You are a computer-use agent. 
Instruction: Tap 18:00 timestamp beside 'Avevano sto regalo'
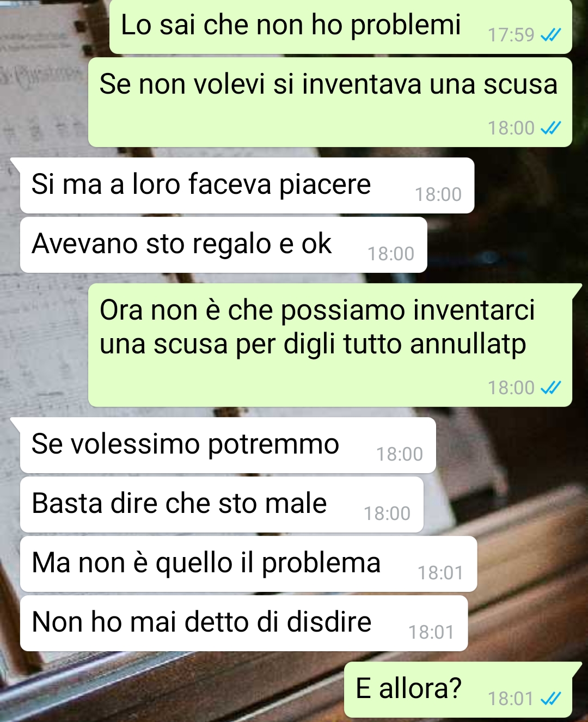391,254
